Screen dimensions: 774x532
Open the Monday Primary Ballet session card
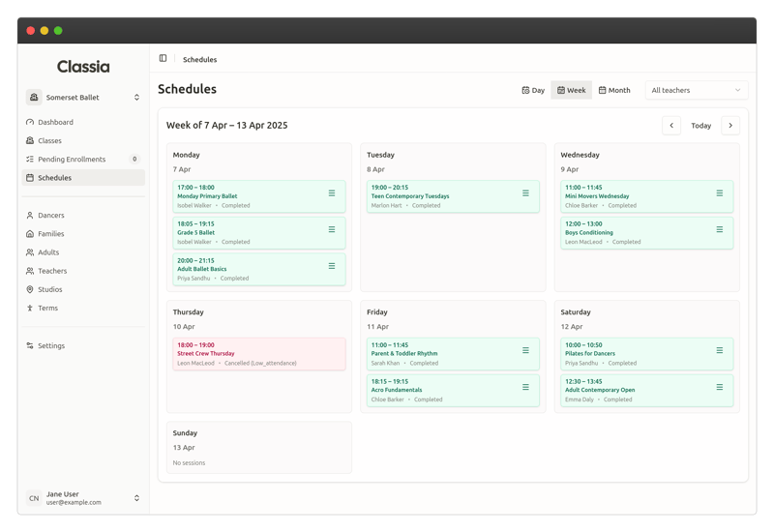click(x=259, y=196)
